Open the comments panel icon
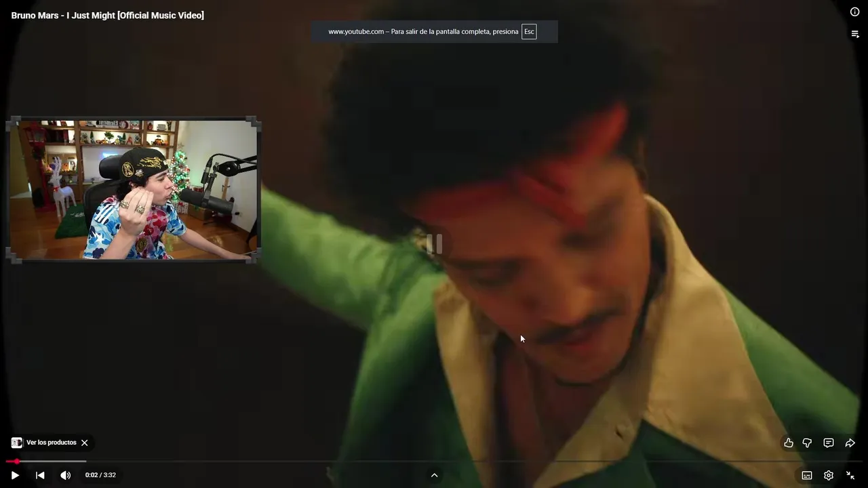The width and height of the screenshot is (868, 488). coord(829,443)
